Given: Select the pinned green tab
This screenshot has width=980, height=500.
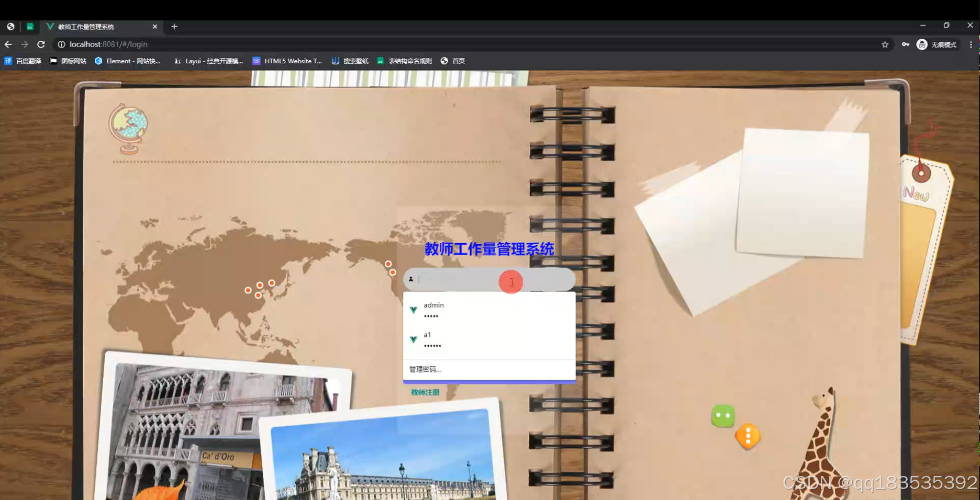Looking at the screenshot, I should click(x=30, y=27).
